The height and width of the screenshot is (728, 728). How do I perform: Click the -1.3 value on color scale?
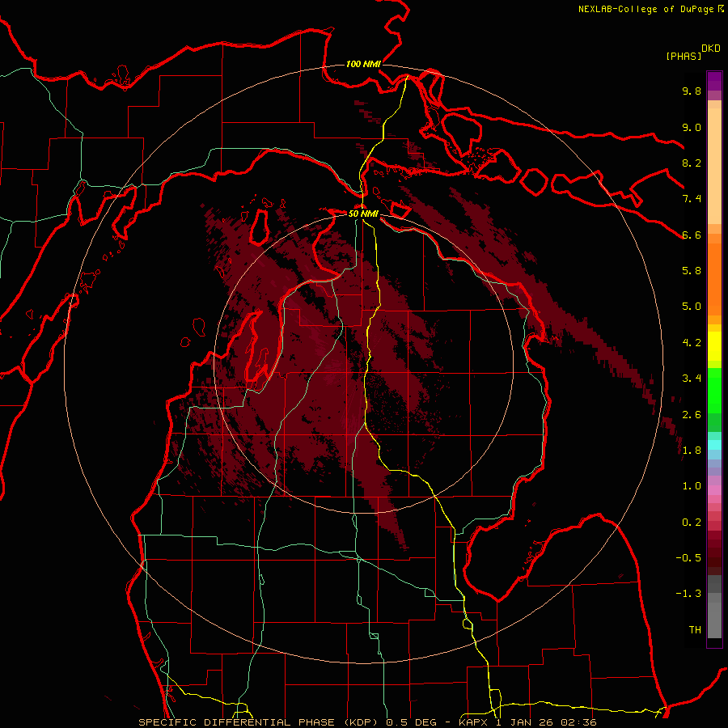coord(688,594)
